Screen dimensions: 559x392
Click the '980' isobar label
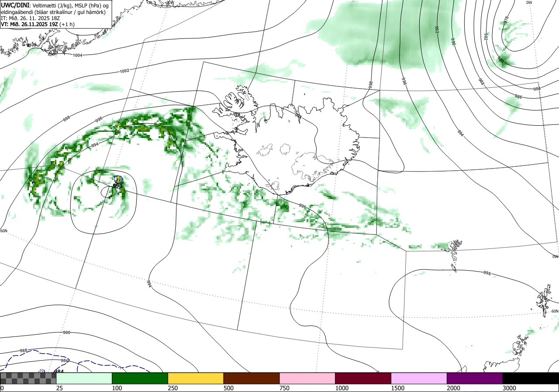pyautogui.click(x=501, y=60)
